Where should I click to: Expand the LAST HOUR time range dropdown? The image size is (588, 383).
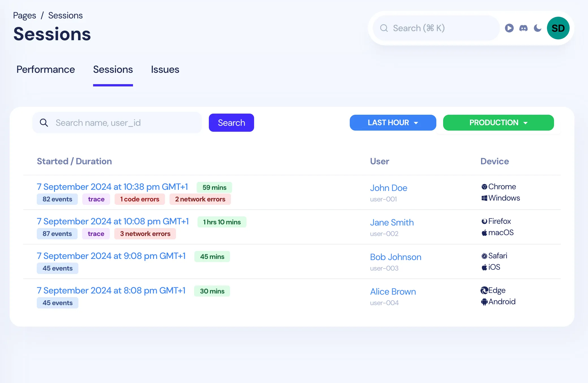coord(393,123)
